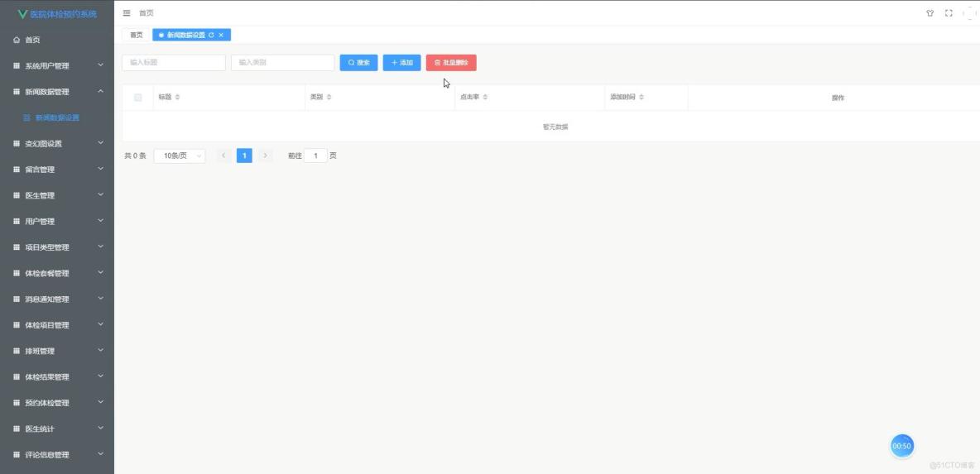Switch to the 首页 tab
The width and height of the screenshot is (980, 474).
point(137,35)
